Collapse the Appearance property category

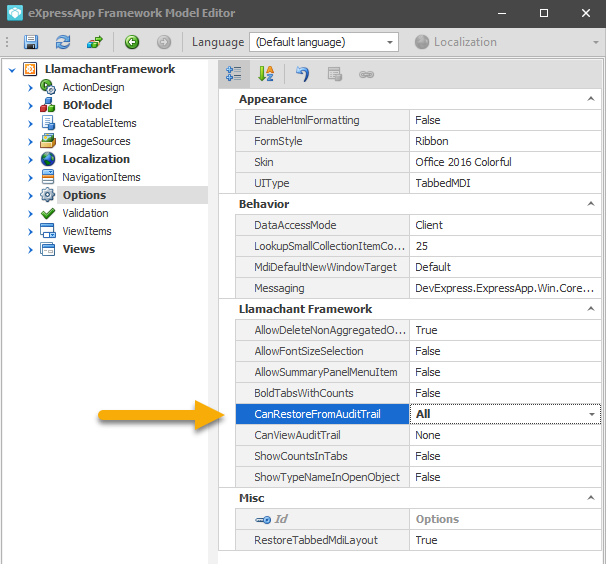pyautogui.click(x=591, y=99)
